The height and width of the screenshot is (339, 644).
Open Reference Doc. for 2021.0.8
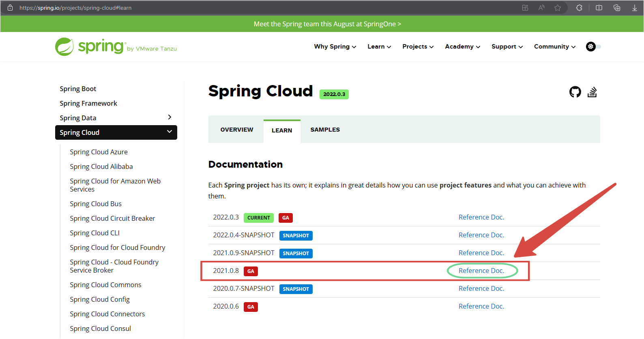point(481,271)
